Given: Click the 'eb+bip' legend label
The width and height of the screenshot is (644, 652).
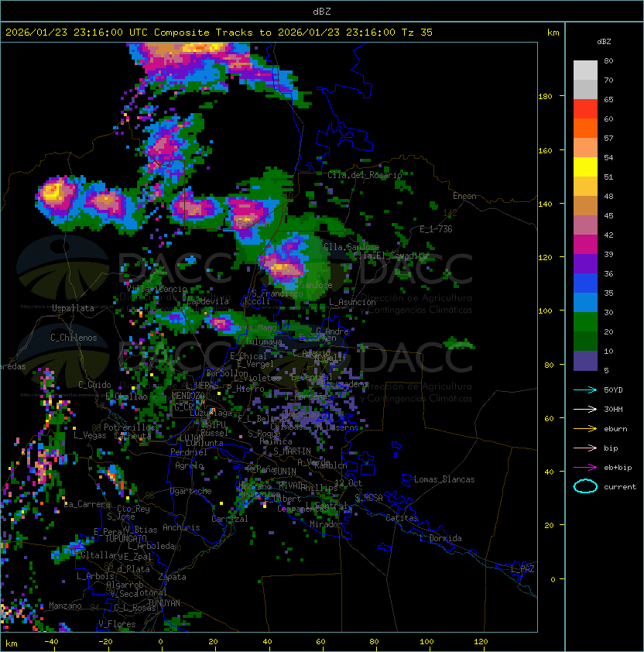Looking at the screenshot, I should coord(618,468).
